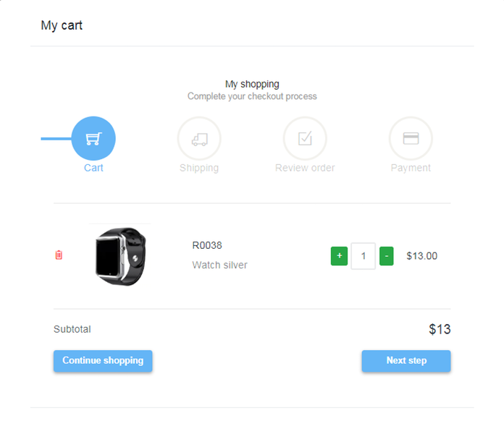The image size is (504, 434).
Task: Open the watch product thumbnail
Action: (120, 256)
